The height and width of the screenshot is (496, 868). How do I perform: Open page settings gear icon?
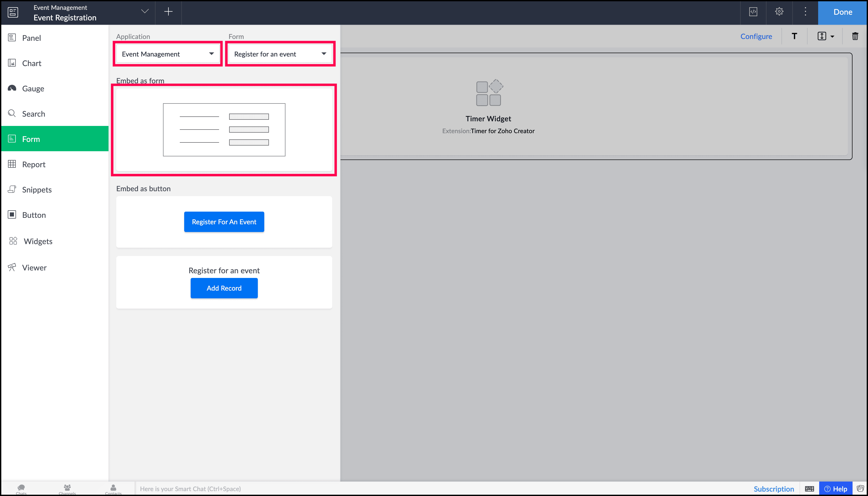779,12
